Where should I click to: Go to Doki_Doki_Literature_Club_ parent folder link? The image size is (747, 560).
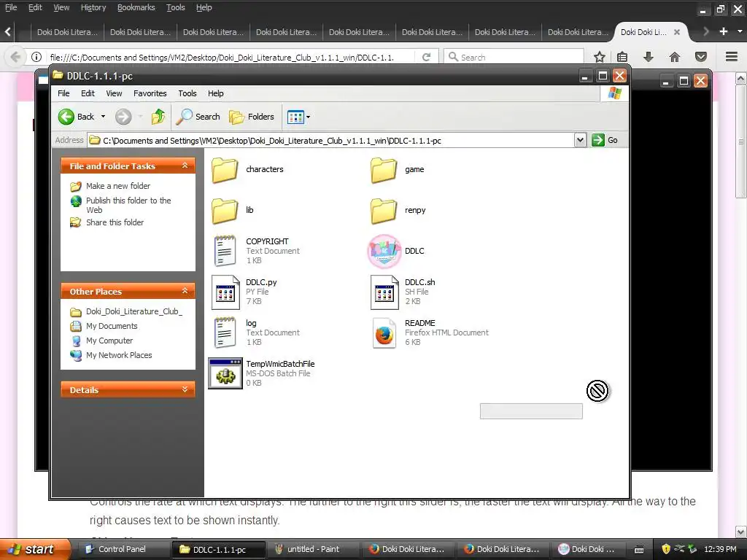click(134, 311)
